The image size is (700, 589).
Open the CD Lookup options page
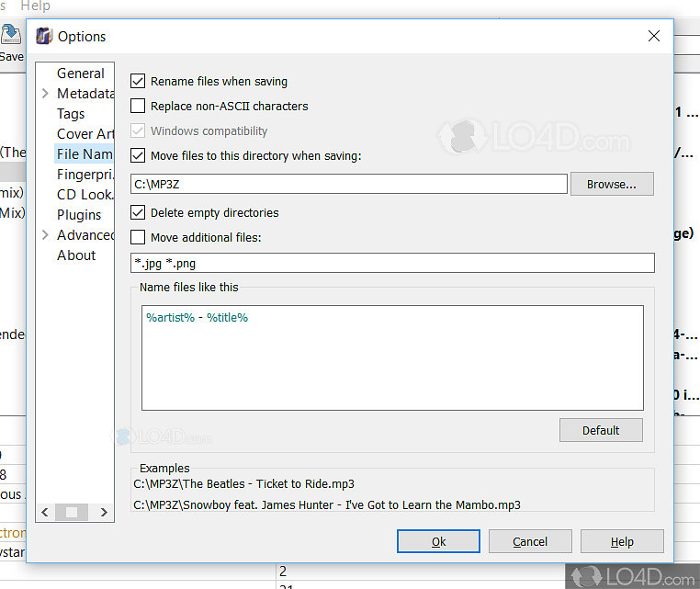(x=85, y=195)
